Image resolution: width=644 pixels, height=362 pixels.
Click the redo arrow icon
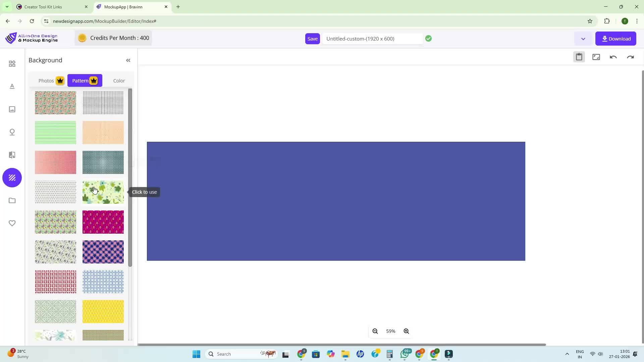coord(630,57)
